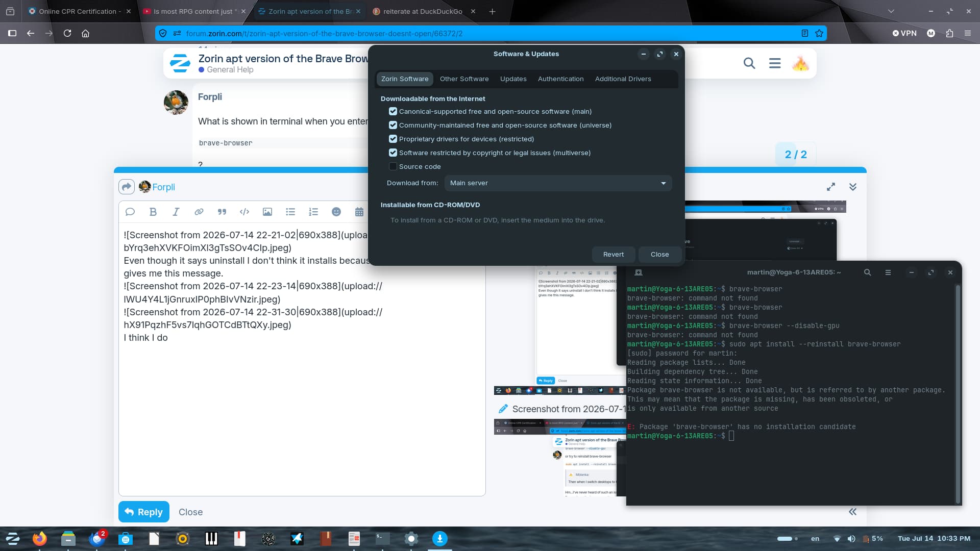
Task: Open the terminal hamburger menu
Action: [x=888, y=272]
